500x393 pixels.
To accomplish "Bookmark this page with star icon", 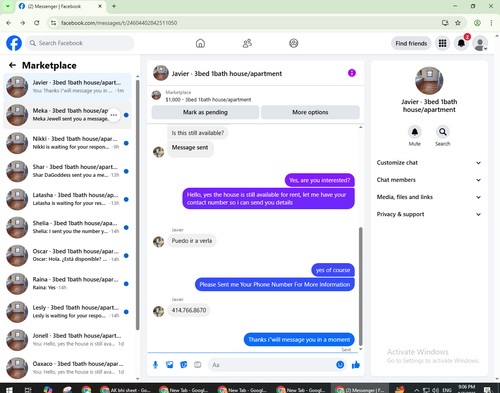I will 458,23.
